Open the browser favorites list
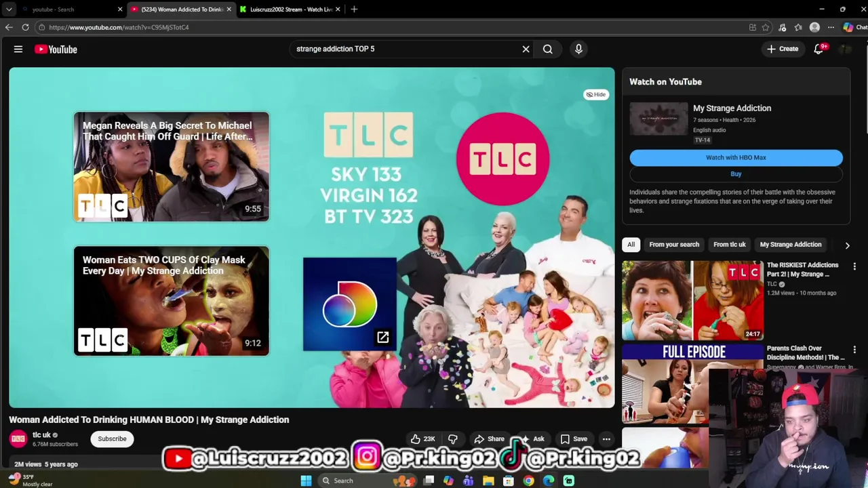The height and width of the screenshot is (488, 868). click(798, 27)
